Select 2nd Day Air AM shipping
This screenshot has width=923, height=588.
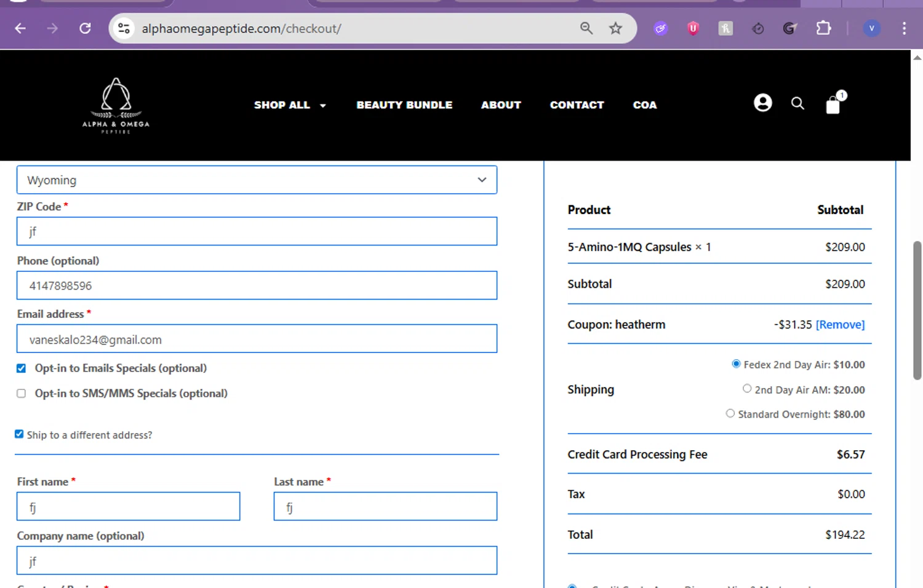[747, 389]
